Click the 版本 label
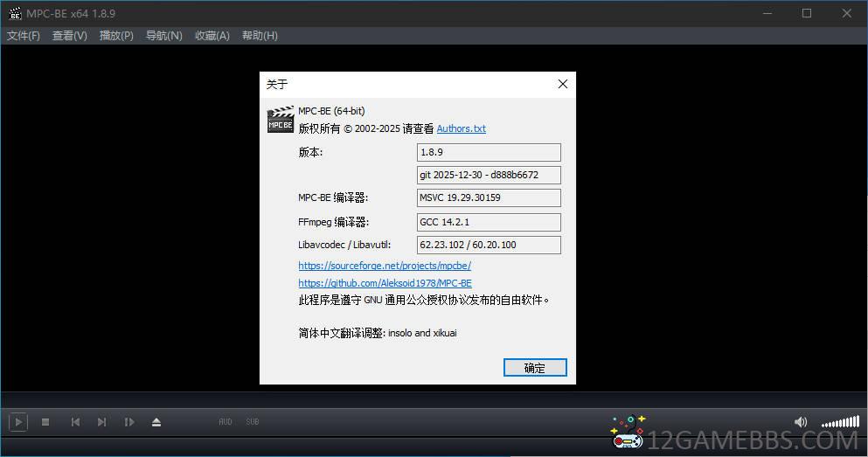The image size is (868, 457). click(x=310, y=152)
